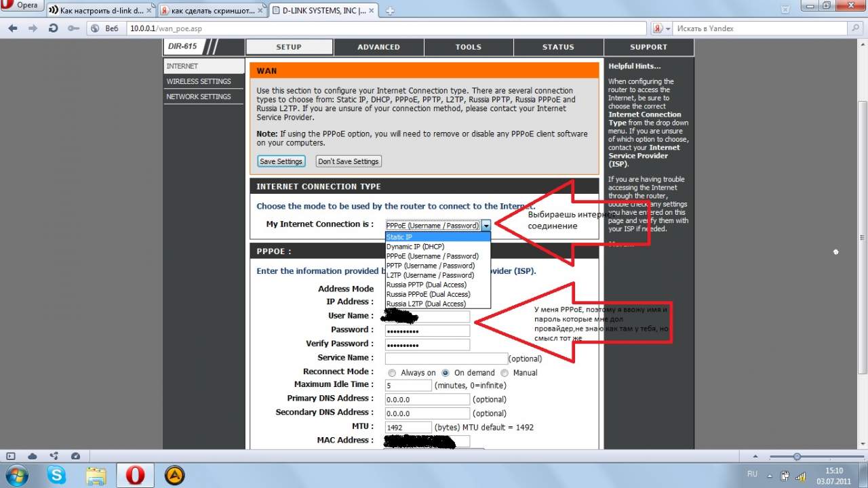The height and width of the screenshot is (488, 868).
Task: Open AIMP player from the taskbar
Action: click(175, 475)
